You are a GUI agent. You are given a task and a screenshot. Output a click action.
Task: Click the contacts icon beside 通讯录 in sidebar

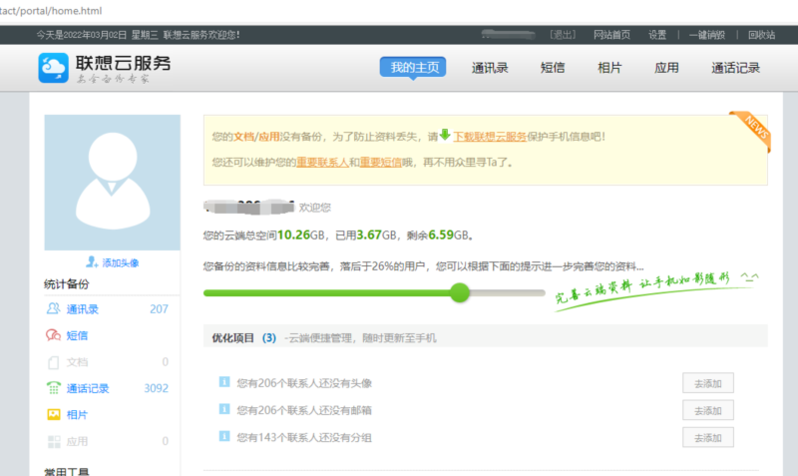[x=54, y=309]
